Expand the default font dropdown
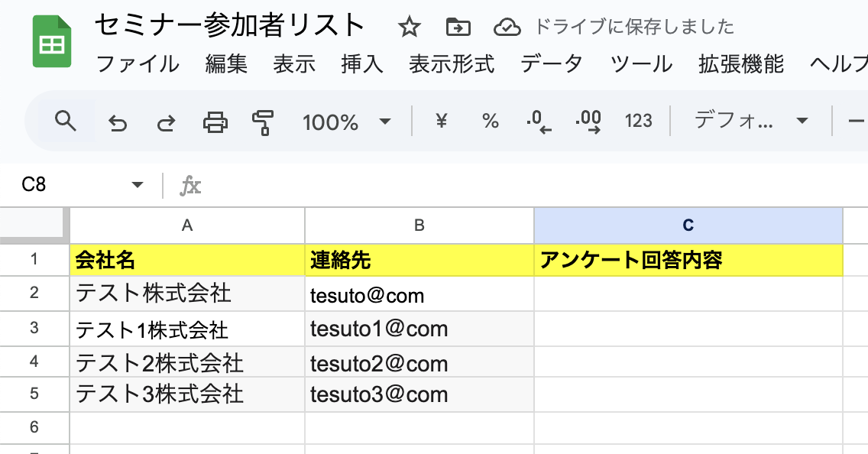Viewport: 868px width, 454px height. 750,121
